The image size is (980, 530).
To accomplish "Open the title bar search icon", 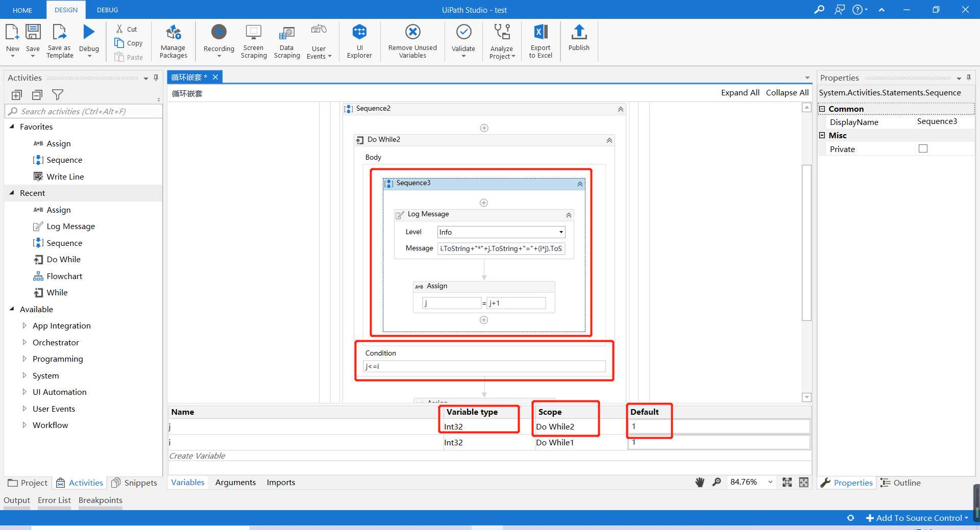I will [x=819, y=10].
